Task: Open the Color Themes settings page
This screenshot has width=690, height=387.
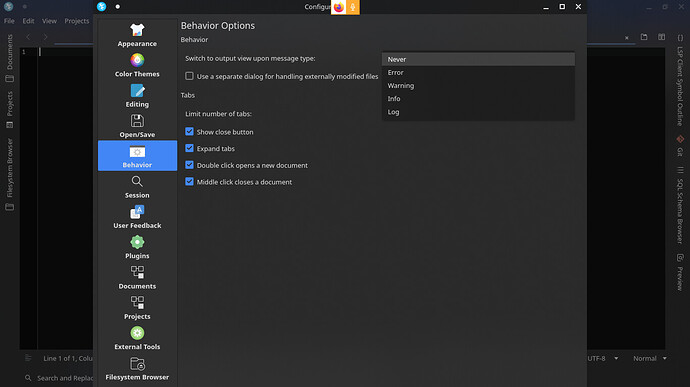Action: [x=137, y=66]
